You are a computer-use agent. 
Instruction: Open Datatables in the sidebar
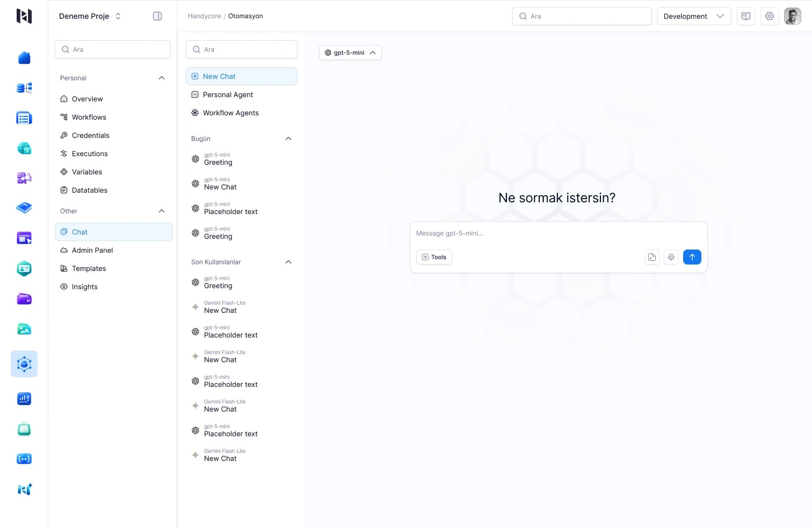click(114, 190)
